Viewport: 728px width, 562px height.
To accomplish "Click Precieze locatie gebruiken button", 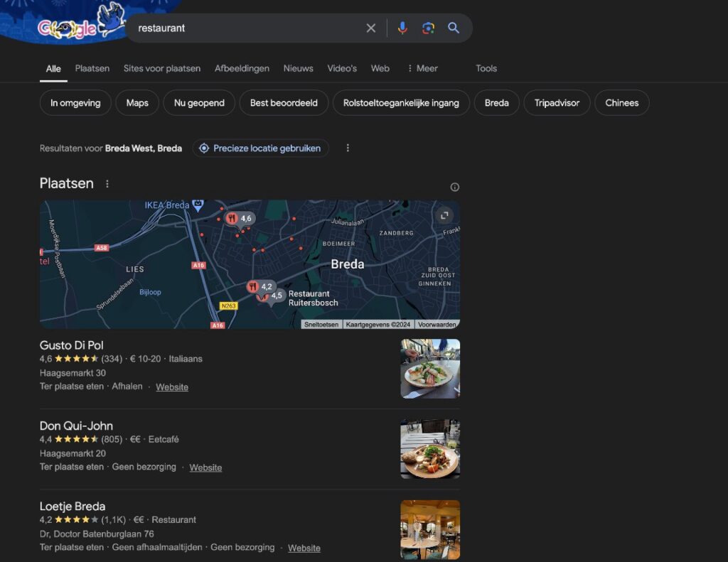I will click(260, 148).
